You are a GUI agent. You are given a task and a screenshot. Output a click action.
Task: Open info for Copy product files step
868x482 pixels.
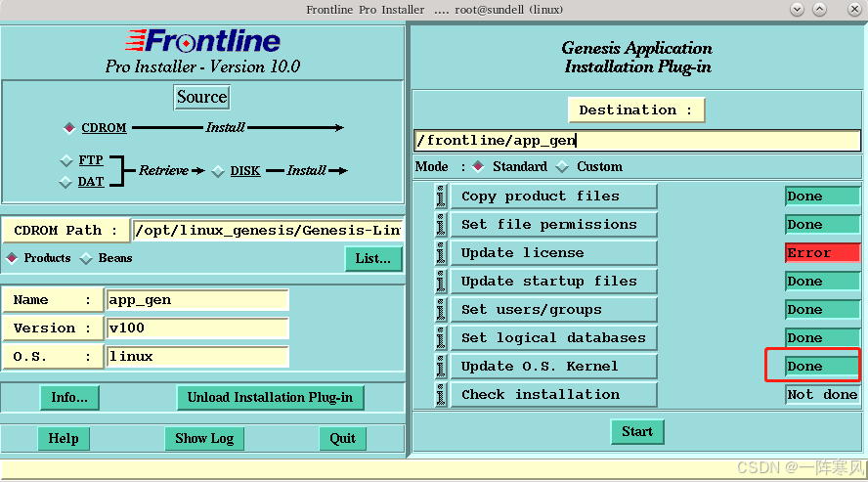click(441, 197)
